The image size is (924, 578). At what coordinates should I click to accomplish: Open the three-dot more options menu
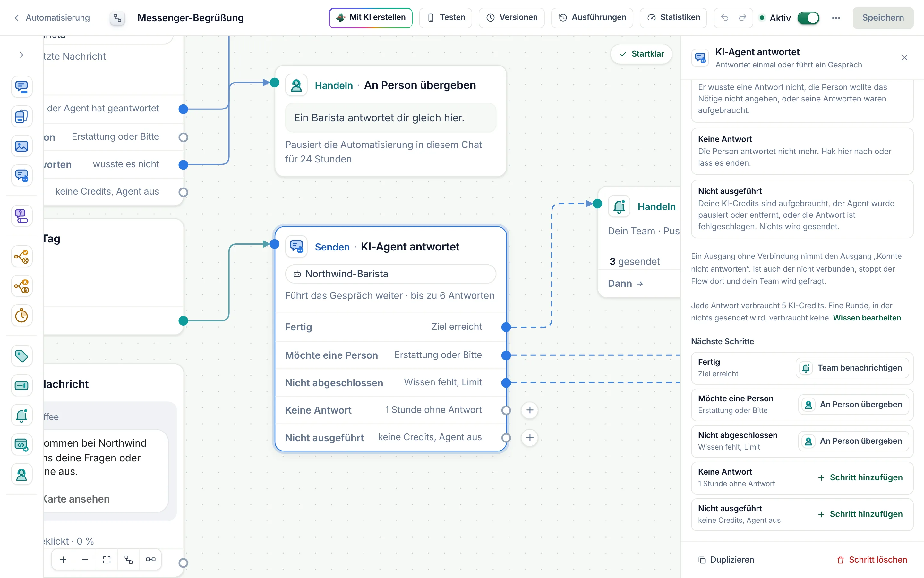[836, 18]
